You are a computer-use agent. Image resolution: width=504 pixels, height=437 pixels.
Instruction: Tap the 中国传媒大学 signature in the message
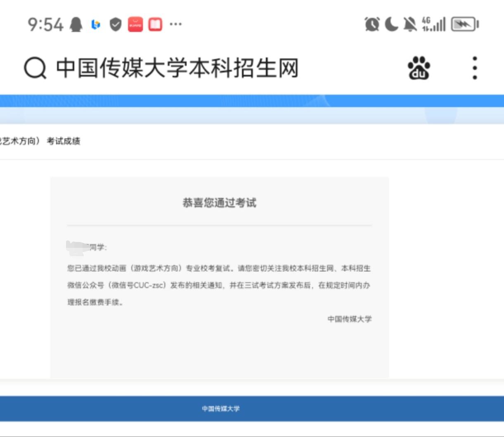[350, 319]
